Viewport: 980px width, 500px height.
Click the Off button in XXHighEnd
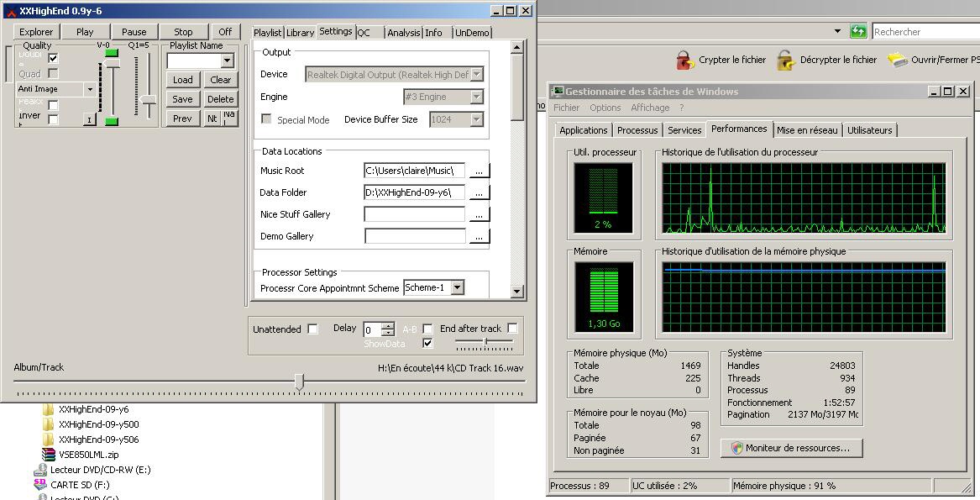click(225, 32)
